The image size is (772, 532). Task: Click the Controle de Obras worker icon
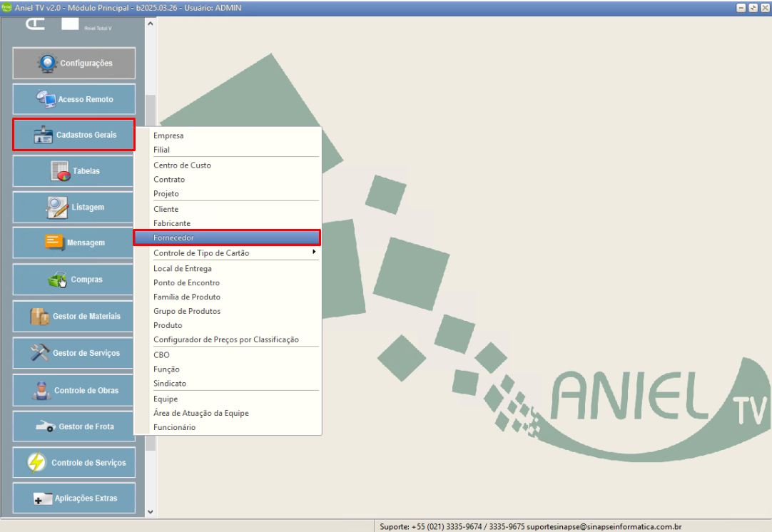(x=42, y=390)
